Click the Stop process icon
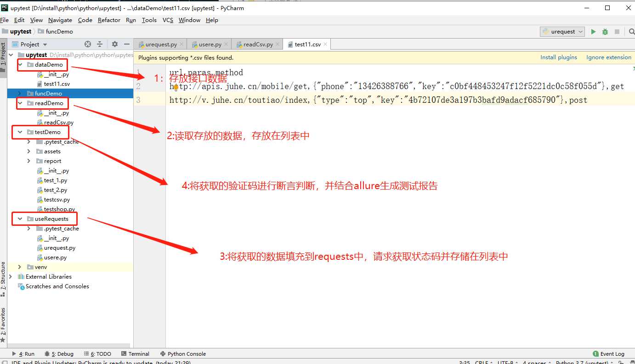 pyautogui.click(x=617, y=32)
